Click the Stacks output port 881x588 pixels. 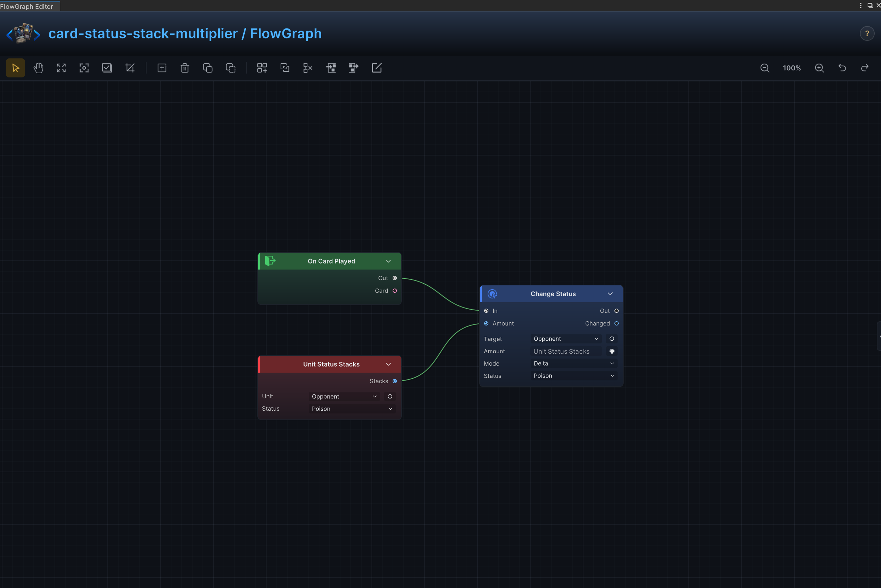coord(395,381)
